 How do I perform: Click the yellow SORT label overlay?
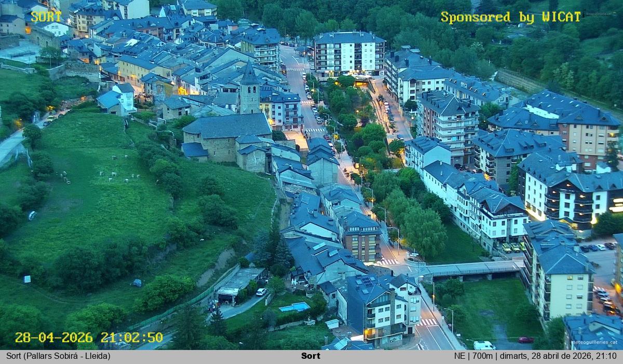[x=46, y=17]
